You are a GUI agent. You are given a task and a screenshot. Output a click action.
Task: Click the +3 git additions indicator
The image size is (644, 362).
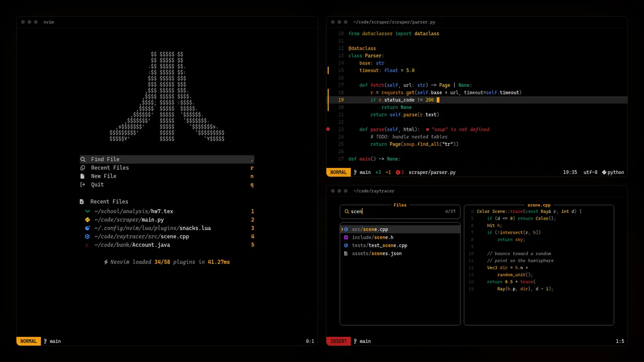(x=378, y=172)
